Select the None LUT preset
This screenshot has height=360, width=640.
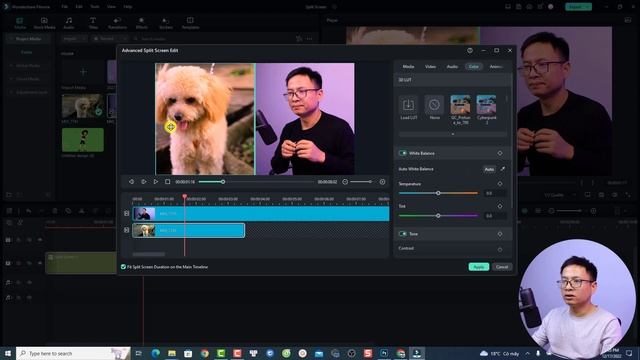[x=434, y=105]
